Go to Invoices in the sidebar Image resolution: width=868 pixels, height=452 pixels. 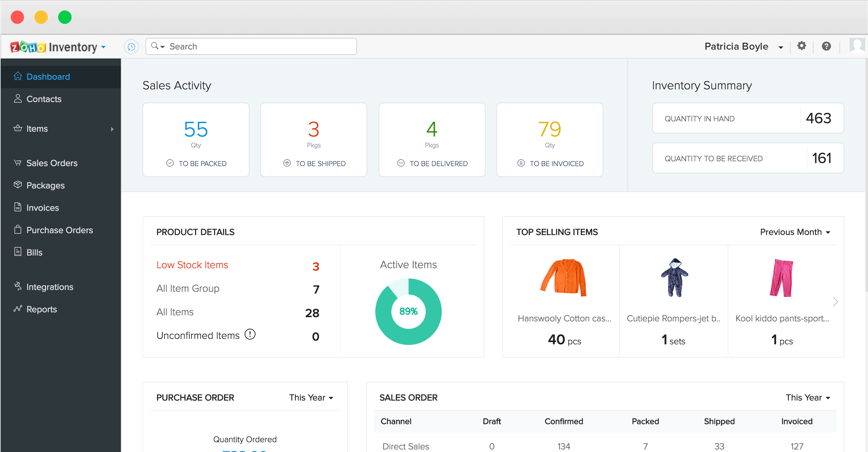click(x=42, y=208)
